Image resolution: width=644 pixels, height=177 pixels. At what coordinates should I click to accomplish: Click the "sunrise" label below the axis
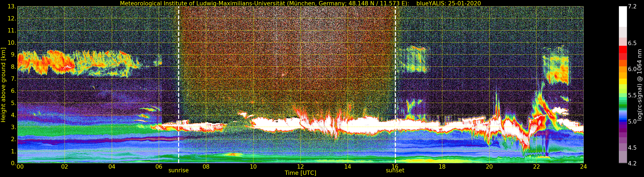tap(179, 170)
